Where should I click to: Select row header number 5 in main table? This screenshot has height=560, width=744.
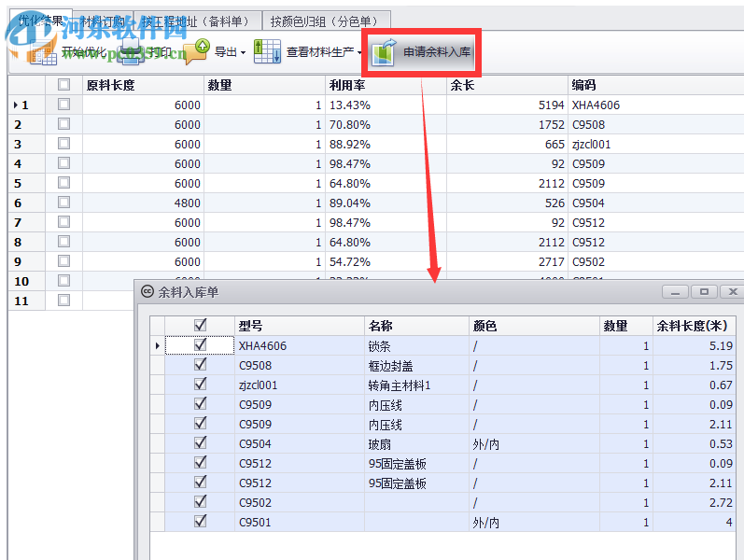point(26,183)
